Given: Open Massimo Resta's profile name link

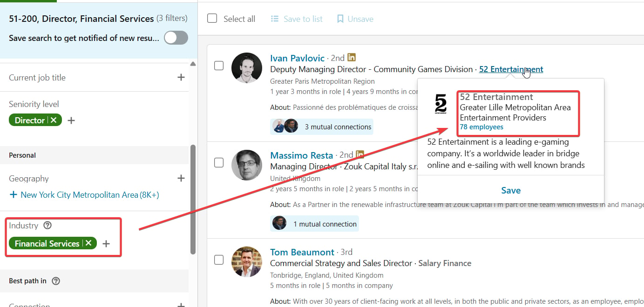Looking at the screenshot, I should 301,155.
